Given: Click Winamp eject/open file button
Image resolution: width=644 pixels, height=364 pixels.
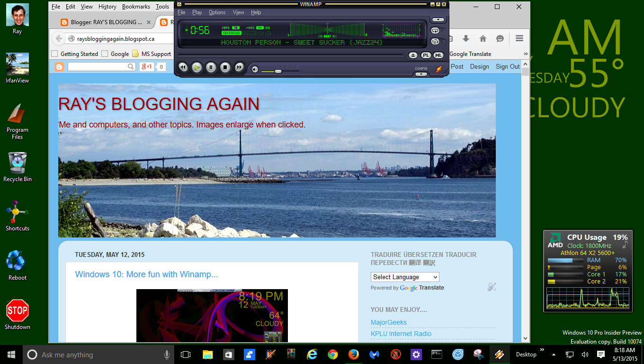Looking at the screenshot, I should click(413, 55).
